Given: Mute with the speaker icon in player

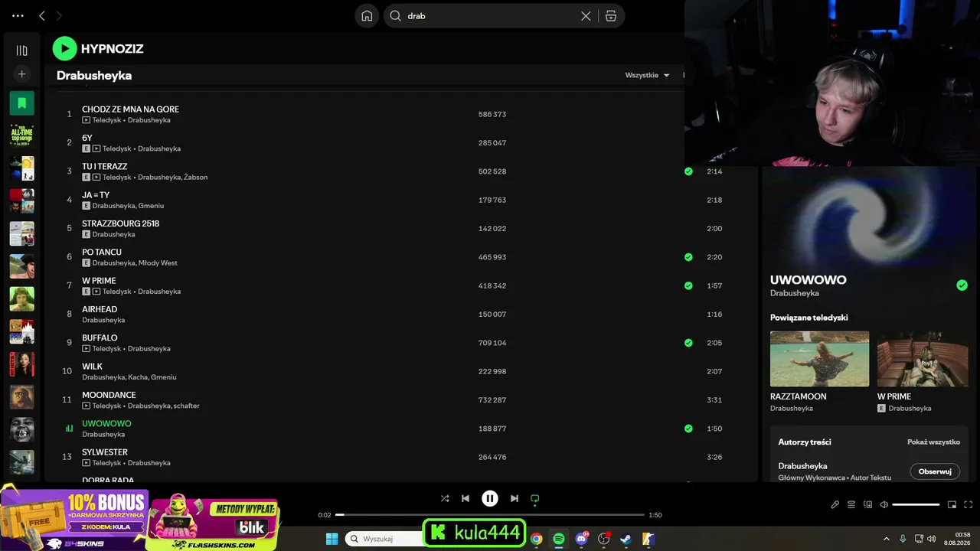Looking at the screenshot, I should [x=884, y=504].
